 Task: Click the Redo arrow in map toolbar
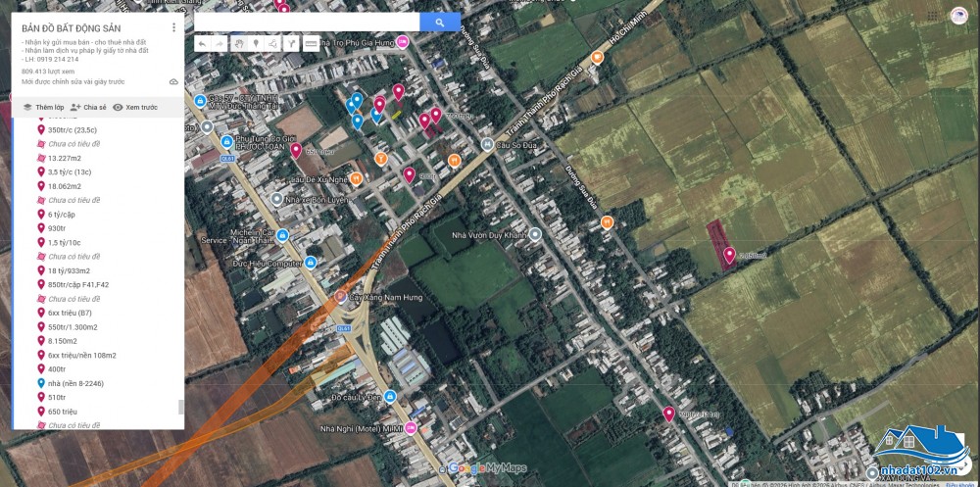[219, 44]
